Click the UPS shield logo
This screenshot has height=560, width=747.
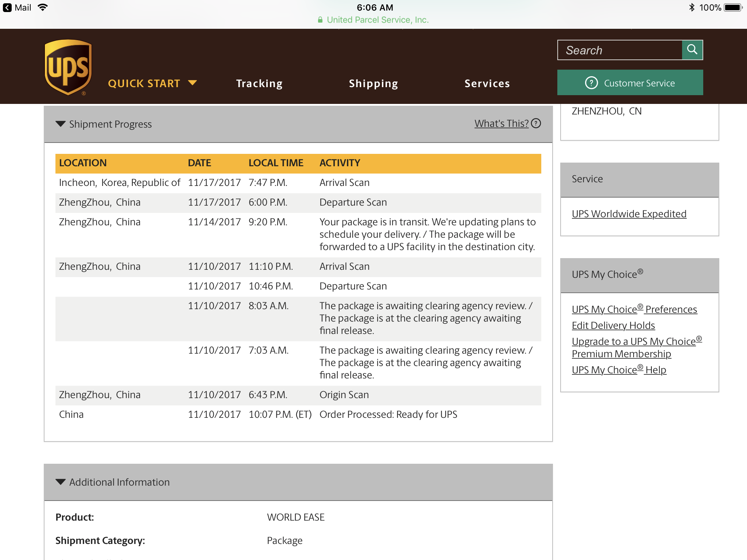(68, 67)
